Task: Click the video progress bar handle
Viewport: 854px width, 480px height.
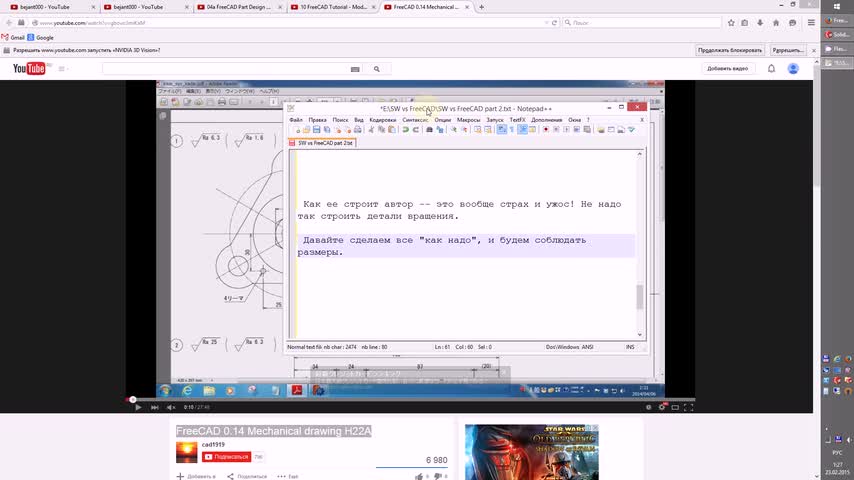Action: tap(132, 399)
